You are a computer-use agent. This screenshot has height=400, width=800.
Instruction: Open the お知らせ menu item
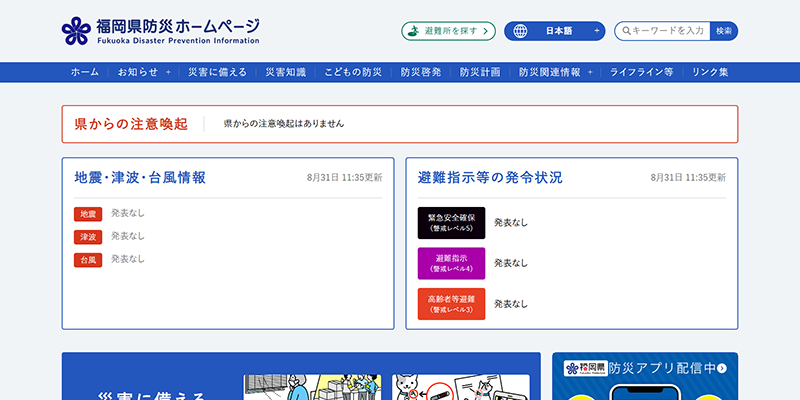pos(138,72)
